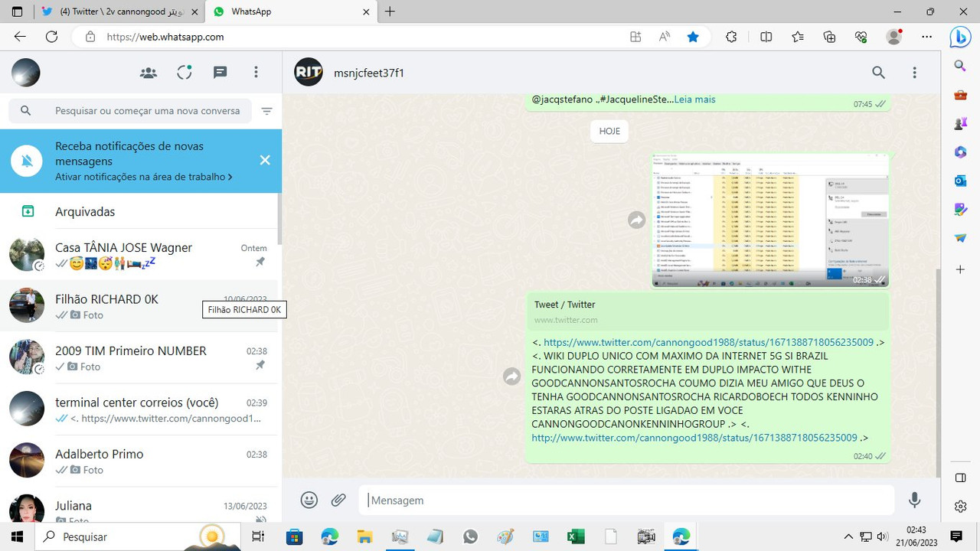Image resolution: width=980 pixels, height=551 pixels.
Task: Click the RIT contact avatar
Action: pyautogui.click(x=309, y=72)
